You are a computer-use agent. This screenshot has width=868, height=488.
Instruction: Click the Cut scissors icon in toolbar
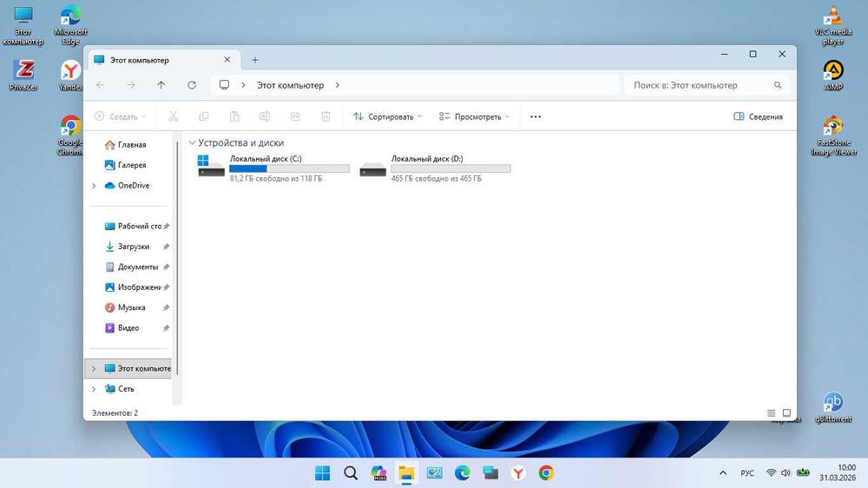[x=174, y=116]
